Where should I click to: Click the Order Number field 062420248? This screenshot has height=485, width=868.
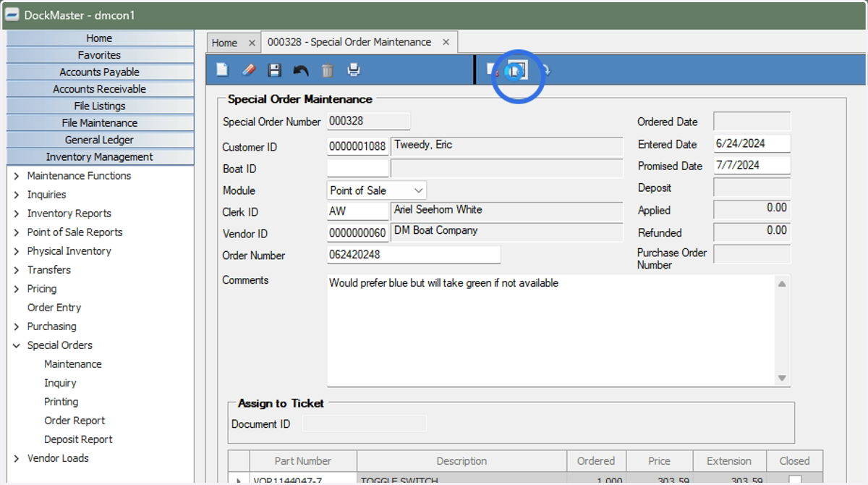click(x=414, y=255)
